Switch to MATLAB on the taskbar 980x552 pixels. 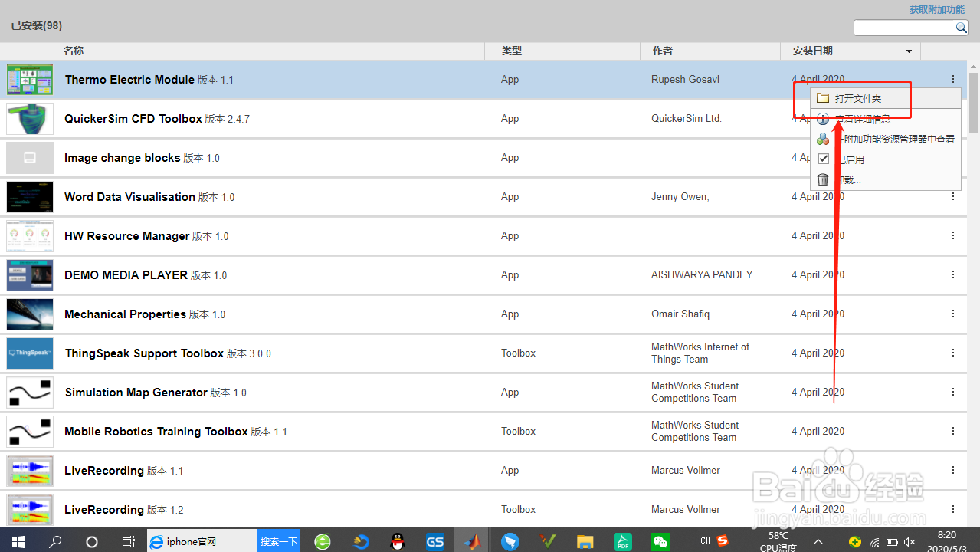click(x=473, y=541)
